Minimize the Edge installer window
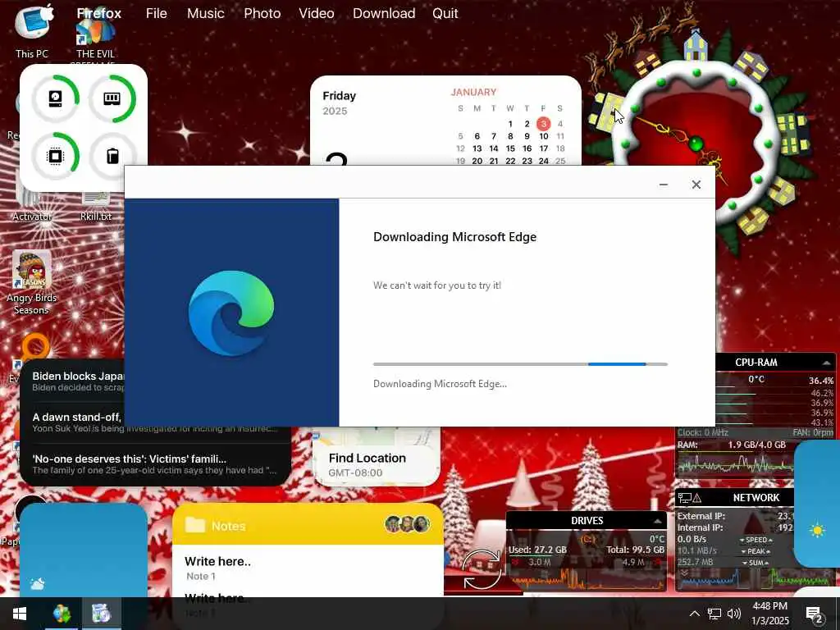Image resolution: width=840 pixels, height=630 pixels. [x=663, y=185]
